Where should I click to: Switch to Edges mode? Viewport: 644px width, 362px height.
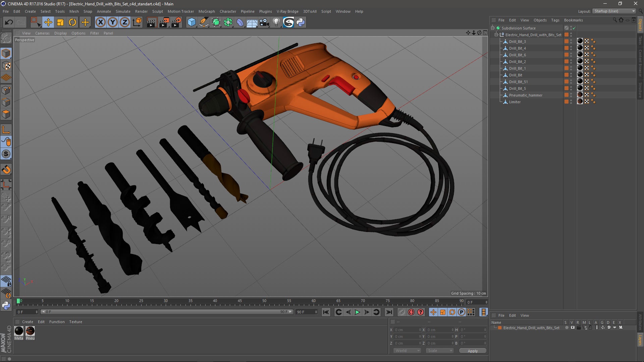[x=6, y=102]
